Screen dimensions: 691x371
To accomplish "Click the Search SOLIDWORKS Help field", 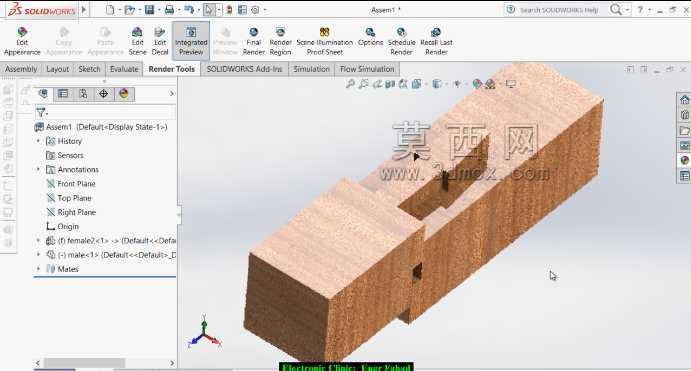I will point(559,10).
